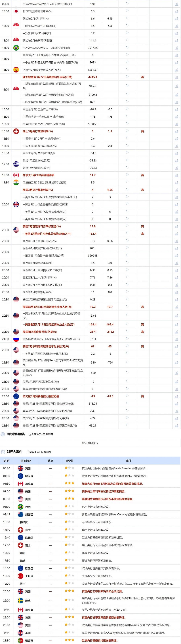Open chart icon for 巴西2月联邦税收收入 row
The height and width of the screenshot is (644, 181).
pyautogui.click(x=176, y=48)
